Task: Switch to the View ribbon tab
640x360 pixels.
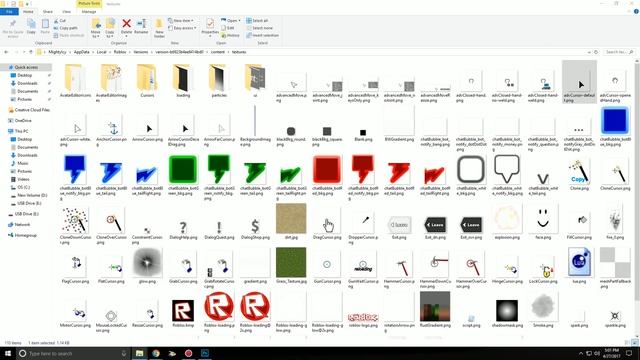Action: click(x=67, y=12)
